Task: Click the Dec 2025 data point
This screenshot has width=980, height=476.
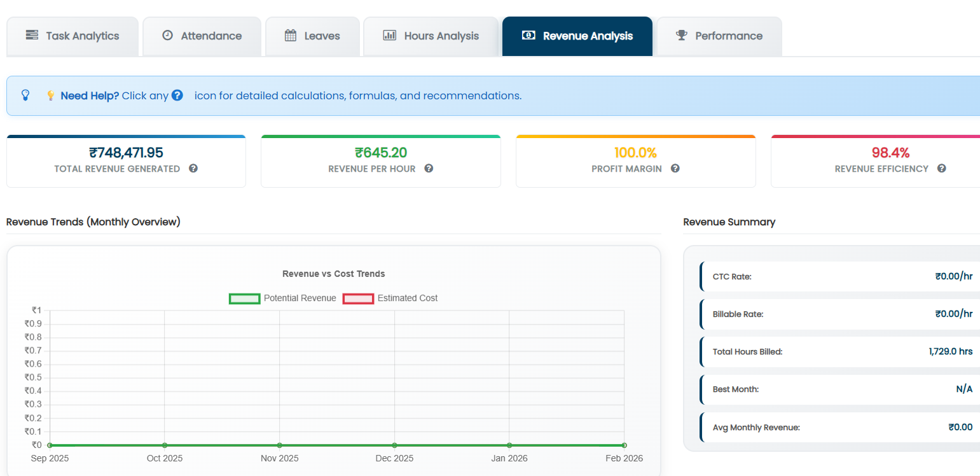Action: (394, 445)
